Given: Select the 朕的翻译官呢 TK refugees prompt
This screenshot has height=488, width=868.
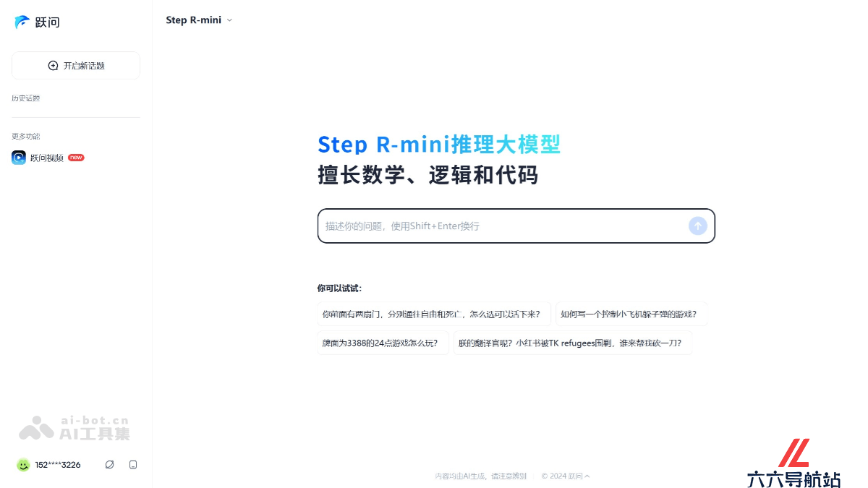Looking at the screenshot, I should tap(572, 343).
